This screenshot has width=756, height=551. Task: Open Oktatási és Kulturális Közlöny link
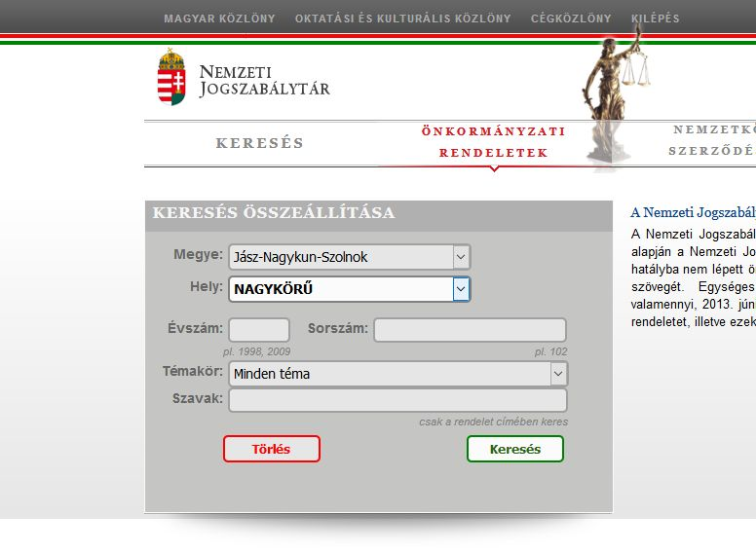pos(402,18)
